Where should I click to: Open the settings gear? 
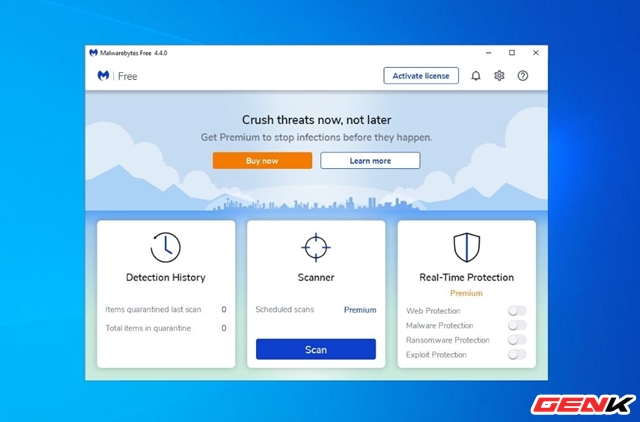coord(499,76)
